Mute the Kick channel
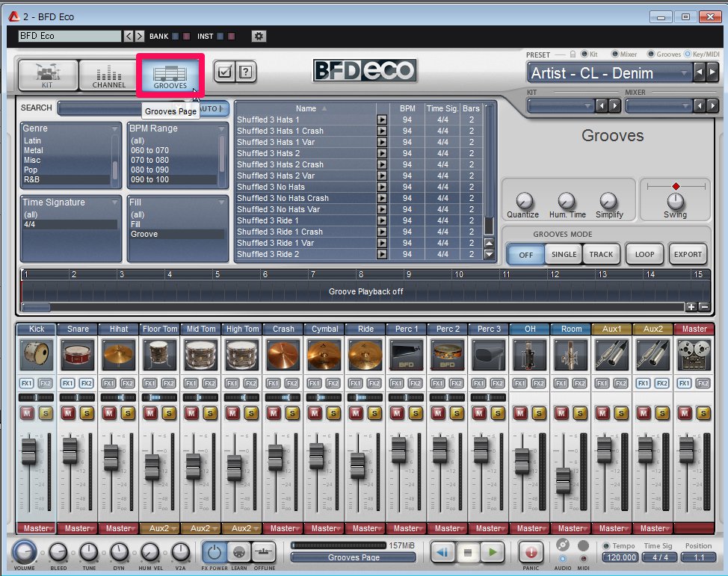The width and height of the screenshot is (728, 576). click(x=27, y=412)
